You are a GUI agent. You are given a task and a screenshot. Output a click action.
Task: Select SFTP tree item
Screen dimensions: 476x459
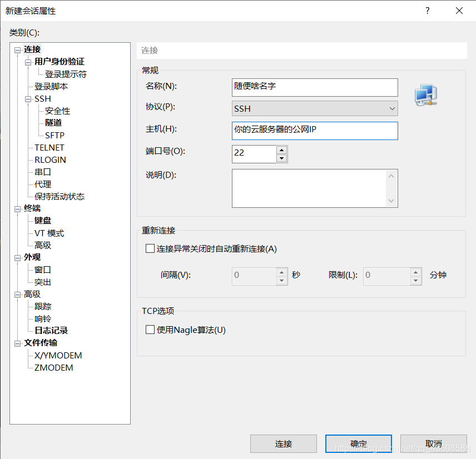click(54, 135)
